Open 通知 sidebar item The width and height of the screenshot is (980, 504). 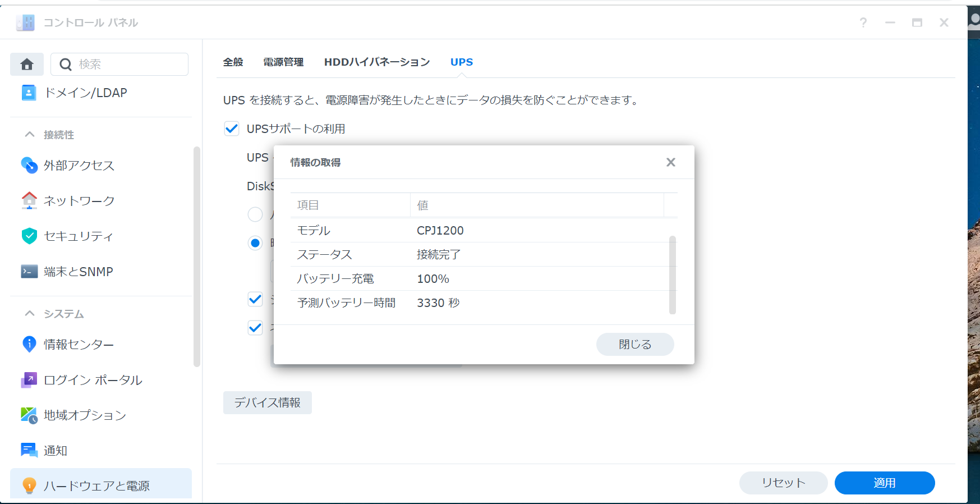(101, 450)
